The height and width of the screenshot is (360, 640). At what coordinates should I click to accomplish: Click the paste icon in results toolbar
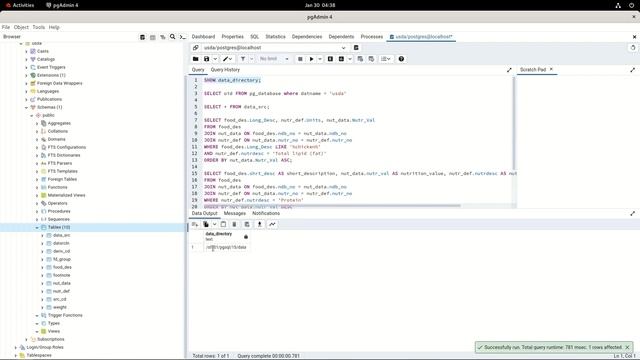coord(223,224)
